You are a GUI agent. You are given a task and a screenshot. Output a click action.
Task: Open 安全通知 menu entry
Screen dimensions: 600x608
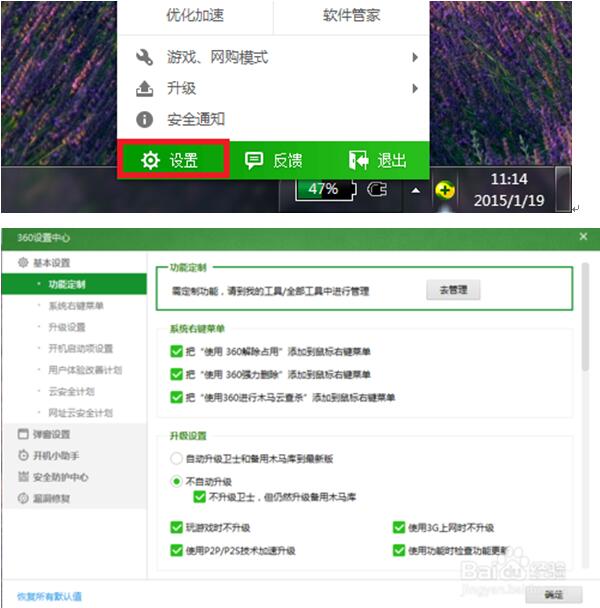tap(273, 119)
